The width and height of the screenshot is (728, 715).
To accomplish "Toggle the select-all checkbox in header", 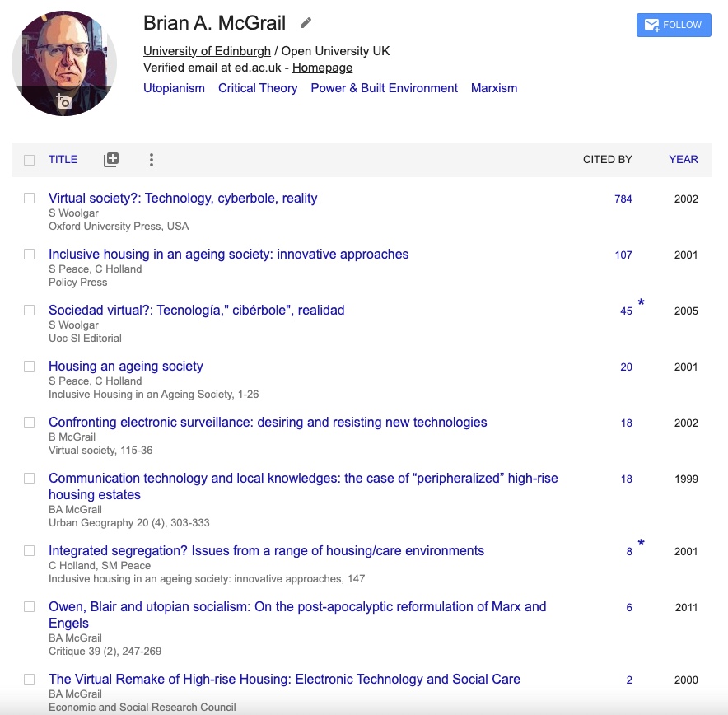I will (x=30, y=160).
